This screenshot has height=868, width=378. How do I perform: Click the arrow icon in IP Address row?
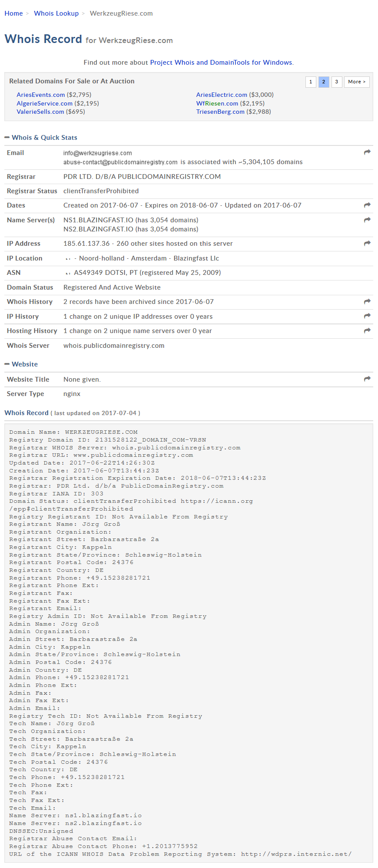point(367,243)
